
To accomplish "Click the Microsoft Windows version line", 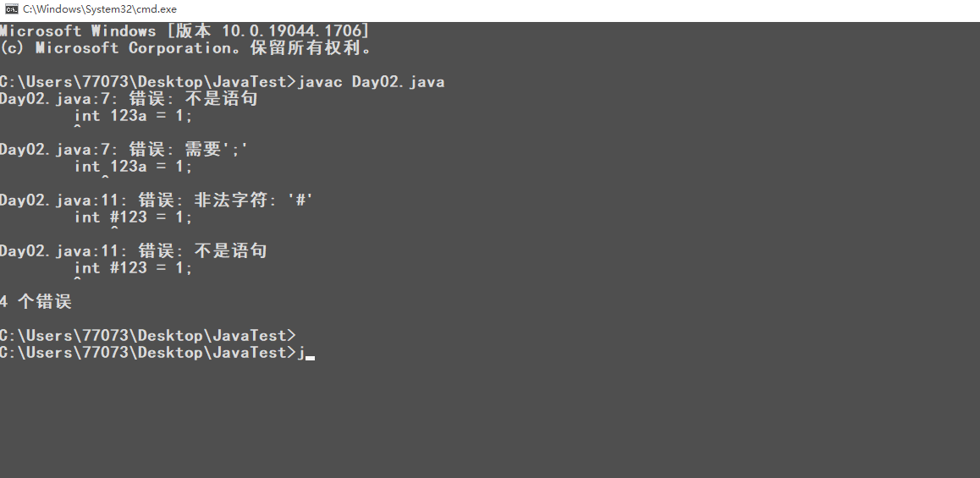I will 184,31.
